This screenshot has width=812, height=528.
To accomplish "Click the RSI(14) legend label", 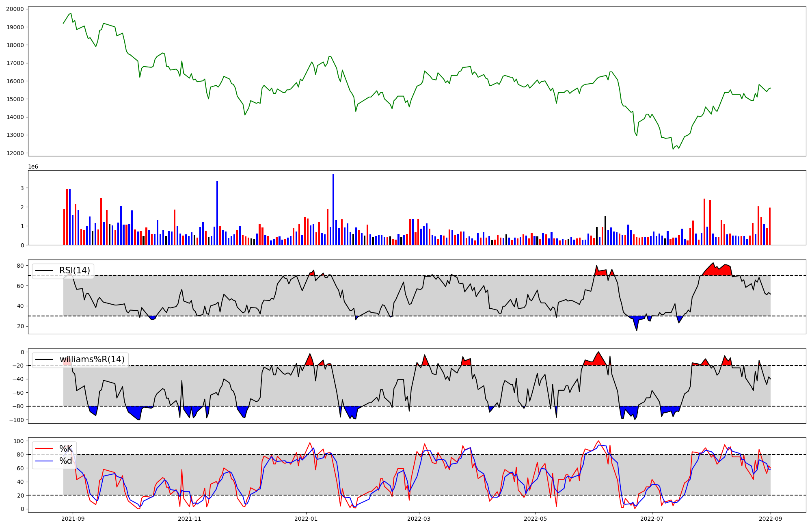I will click(x=75, y=270).
